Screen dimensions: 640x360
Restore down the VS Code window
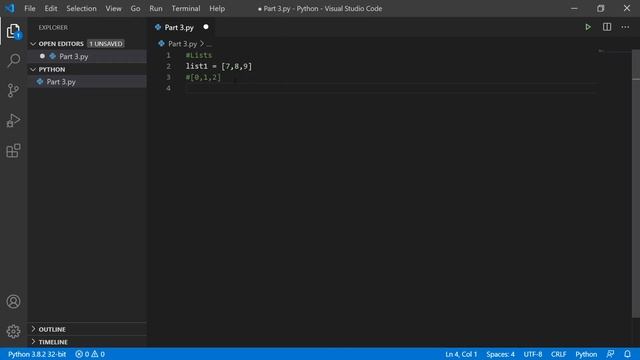(600, 8)
